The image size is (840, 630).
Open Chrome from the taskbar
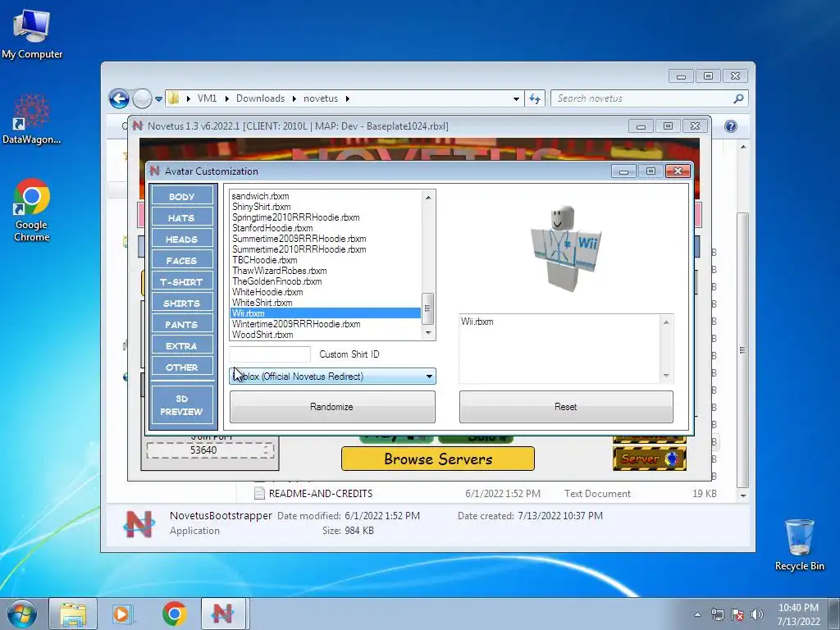174,614
